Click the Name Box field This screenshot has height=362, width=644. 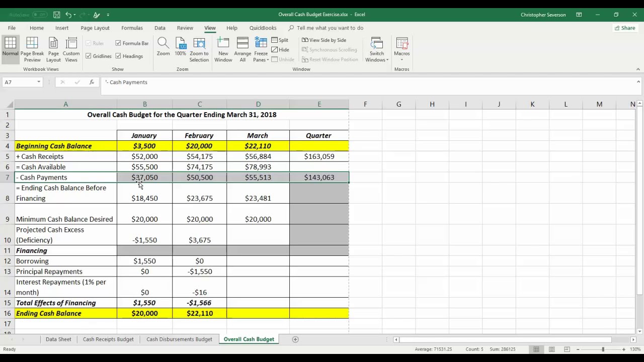(x=18, y=82)
